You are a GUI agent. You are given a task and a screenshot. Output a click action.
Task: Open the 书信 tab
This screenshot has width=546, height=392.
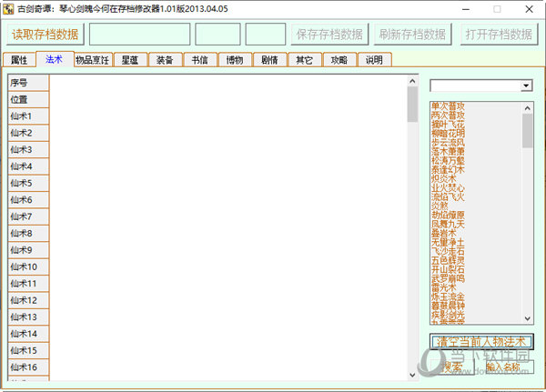pyautogui.click(x=200, y=60)
